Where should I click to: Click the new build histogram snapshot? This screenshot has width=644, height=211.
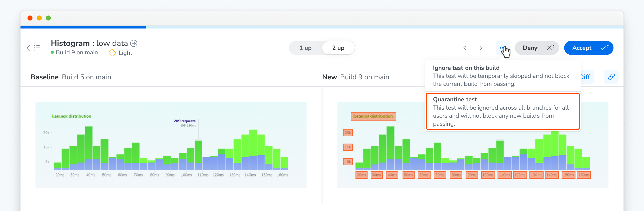point(473,145)
